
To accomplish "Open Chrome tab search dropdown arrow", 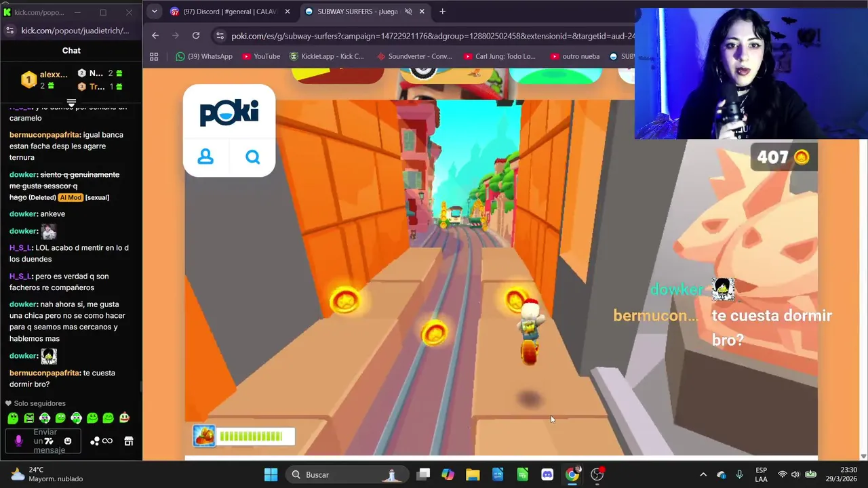I will (x=155, y=12).
